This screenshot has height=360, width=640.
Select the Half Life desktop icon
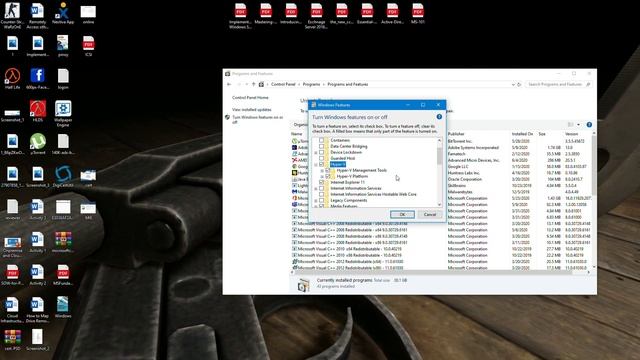tap(12, 79)
